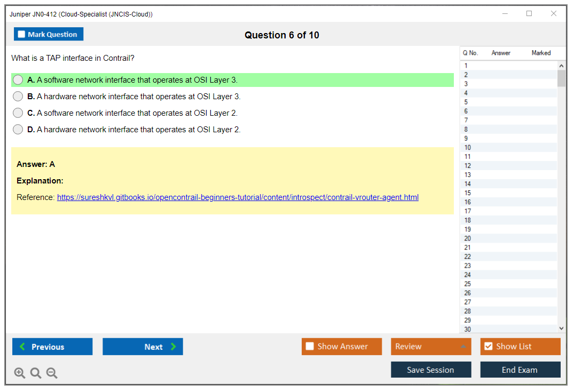Go to the Next question
Image resolution: width=574 pixels, height=392 pixels.
[143, 347]
